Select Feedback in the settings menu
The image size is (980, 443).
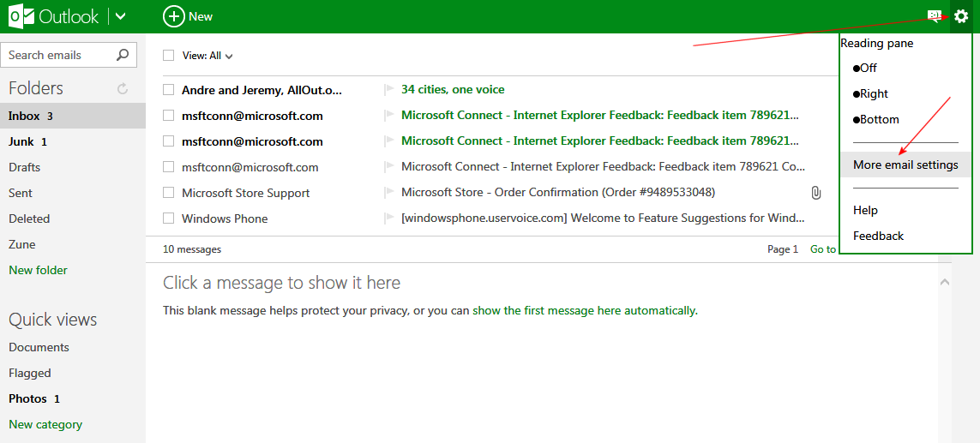coord(878,236)
